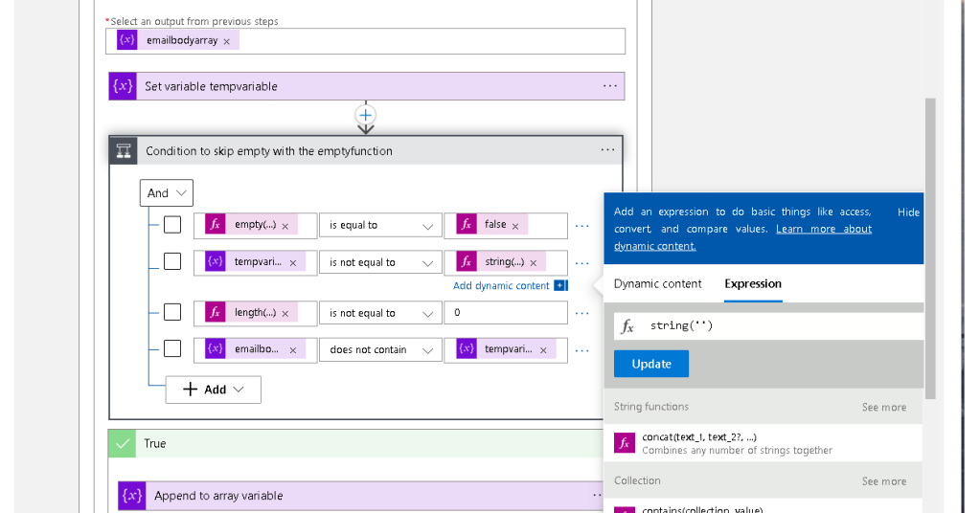This screenshot has height=513, width=980.
Task: Hide the dynamic content info banner
Action: pos(908,212)
